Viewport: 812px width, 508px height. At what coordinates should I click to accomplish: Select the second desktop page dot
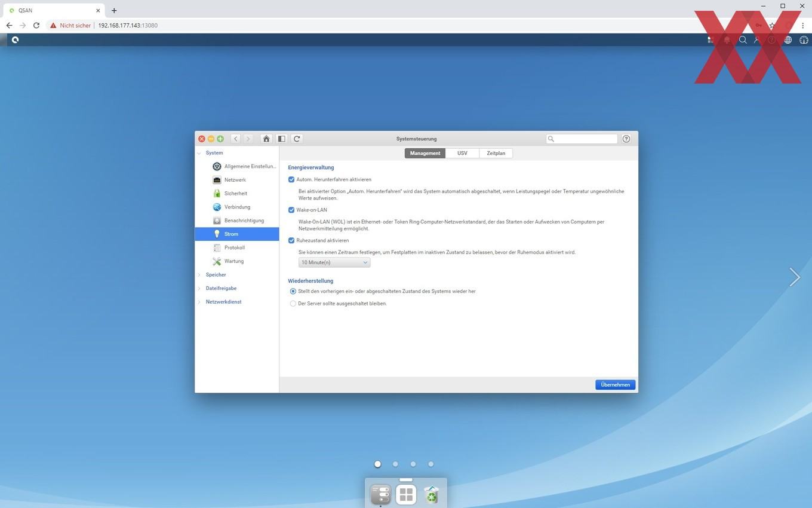coord(395,464)
